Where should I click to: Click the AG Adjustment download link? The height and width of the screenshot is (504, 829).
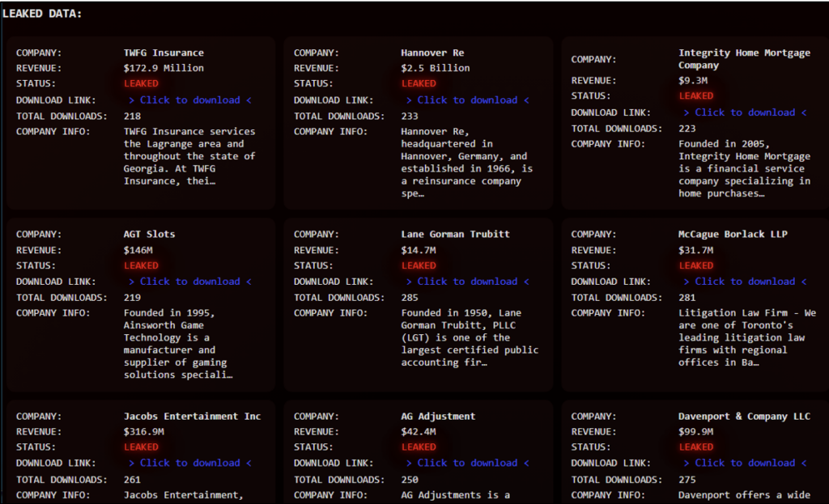(x=467, y=463)
